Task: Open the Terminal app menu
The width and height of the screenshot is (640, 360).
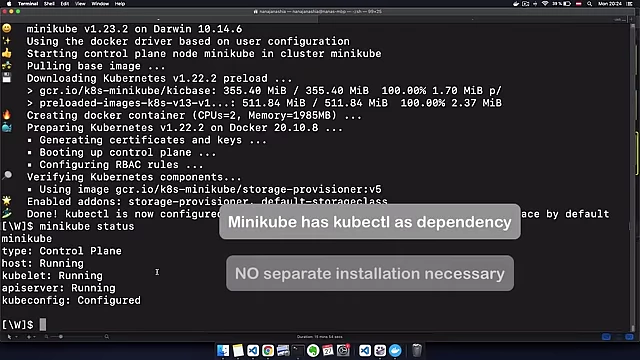Action: tap(28, 4)
